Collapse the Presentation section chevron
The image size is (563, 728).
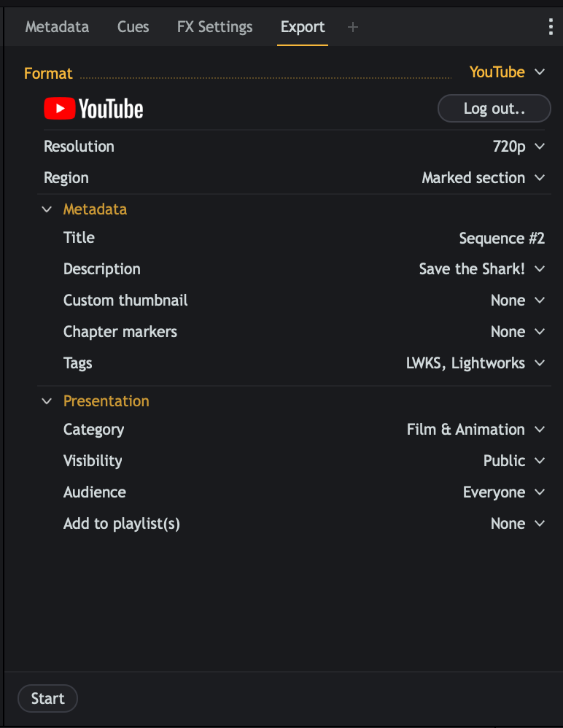click(x=47, y=401)
